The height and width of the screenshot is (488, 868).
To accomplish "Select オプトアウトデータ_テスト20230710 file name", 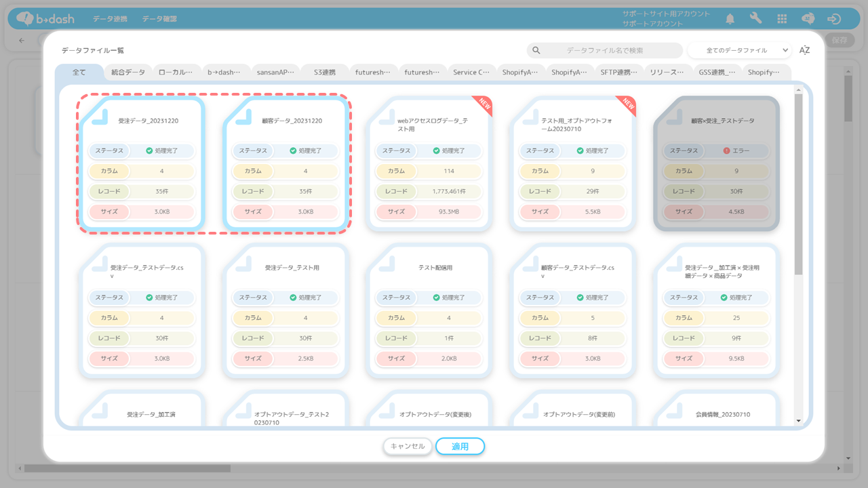I will coord(292,418).
